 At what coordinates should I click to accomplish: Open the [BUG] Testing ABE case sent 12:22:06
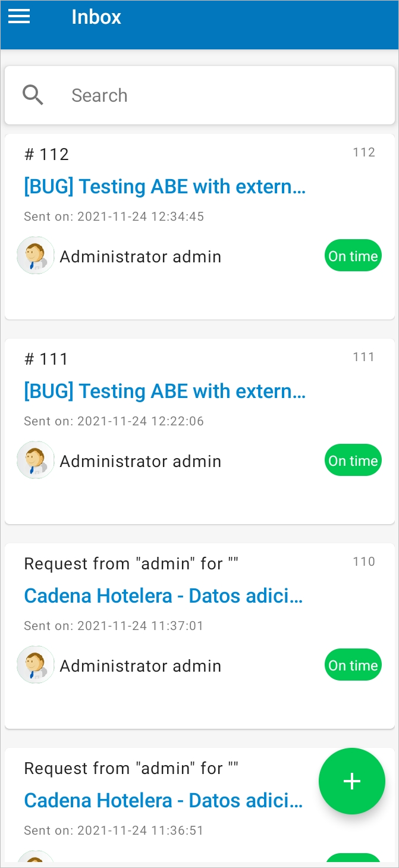[x=165, y=391]
